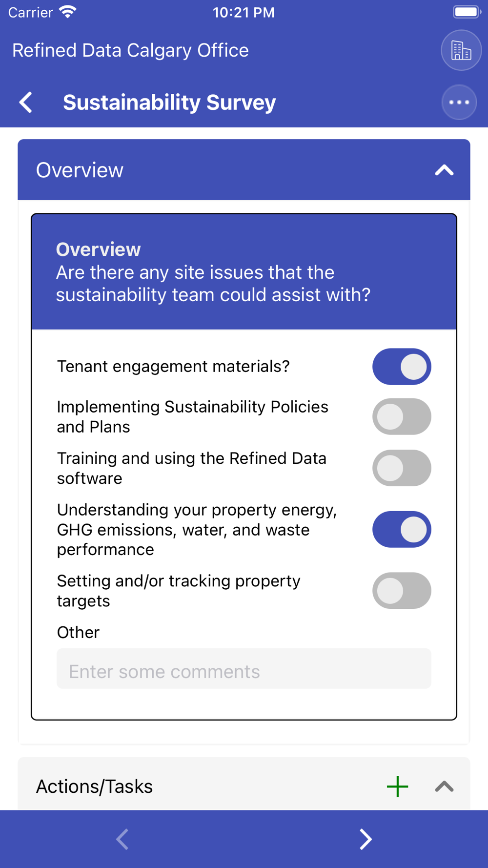Tap the Wi-Fi icon in status bar
488x868 pixels.
click(68, 12)
